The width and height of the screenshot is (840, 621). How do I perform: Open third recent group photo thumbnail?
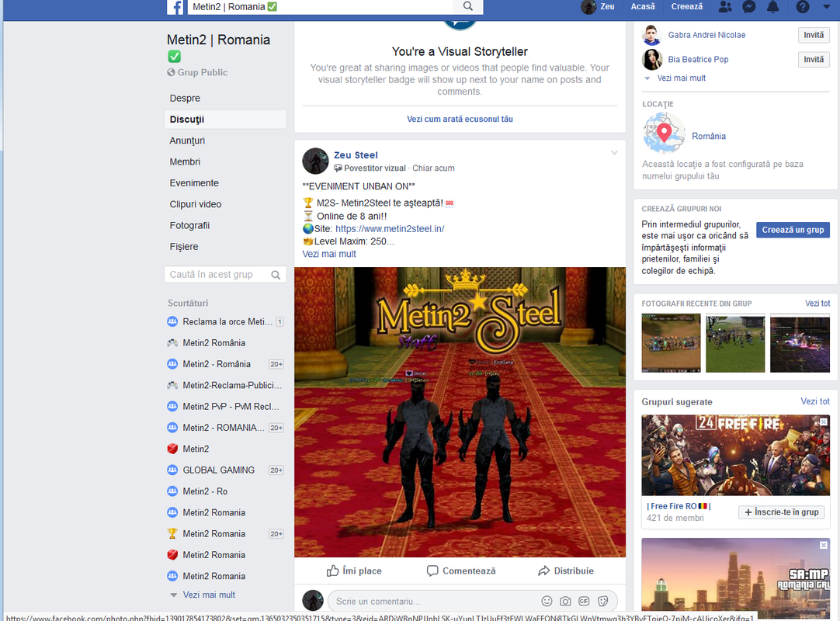tap(800, 343)
